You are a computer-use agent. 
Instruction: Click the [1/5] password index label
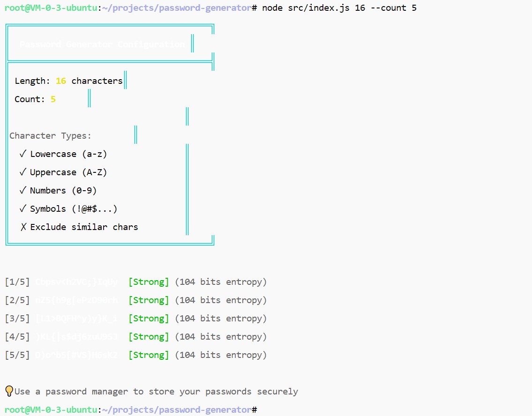click(x=17, y=282)
